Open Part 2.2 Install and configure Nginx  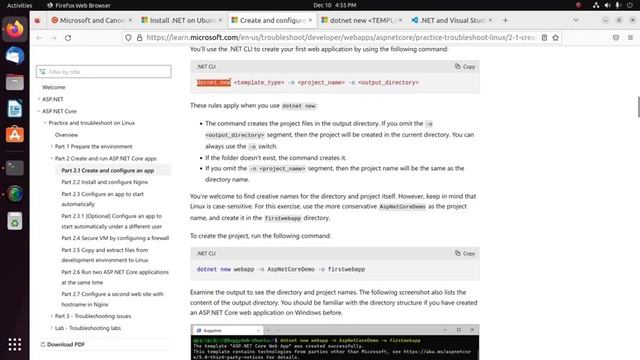point(104,182)
